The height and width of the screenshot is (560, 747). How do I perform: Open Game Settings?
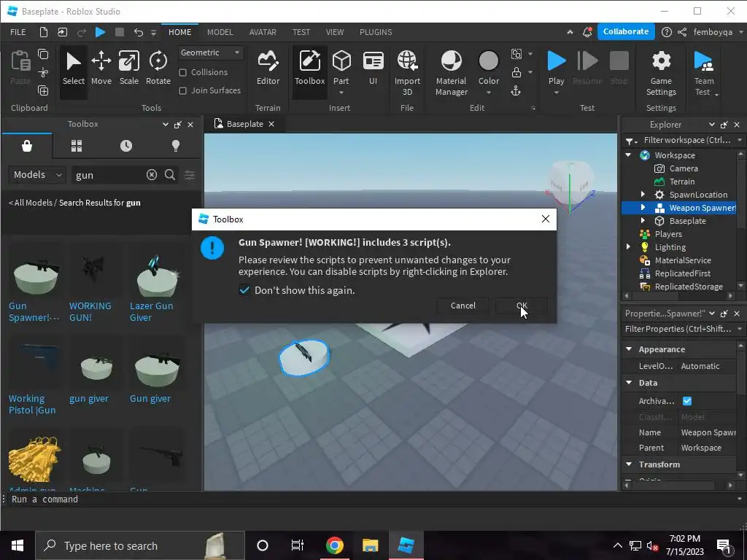[x=661, y=72]
